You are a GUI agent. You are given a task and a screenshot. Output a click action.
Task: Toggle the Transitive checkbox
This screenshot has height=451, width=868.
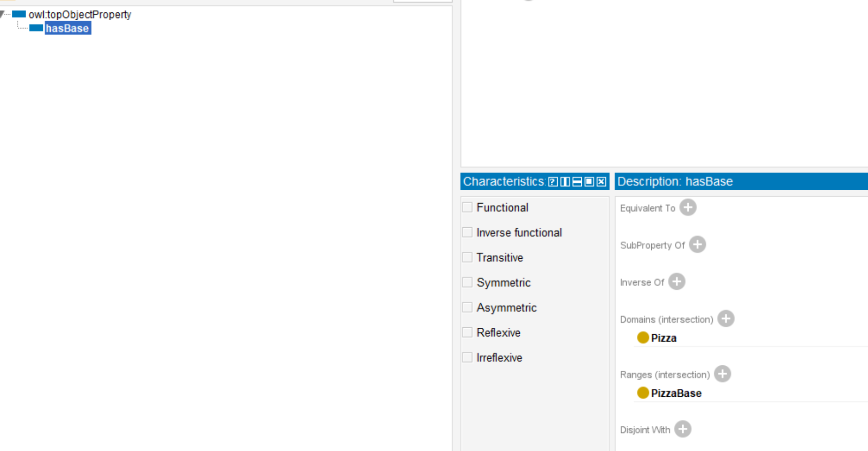tap(467, 257)
